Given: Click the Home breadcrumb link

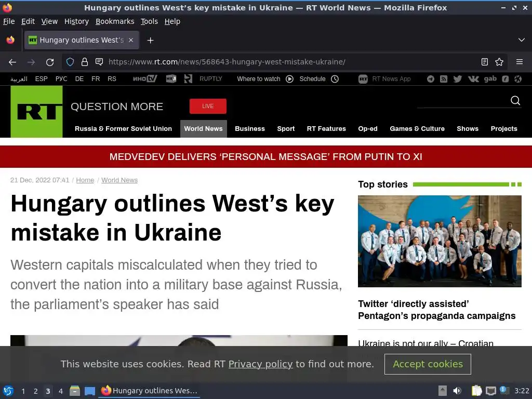Looking at the screenshot, I should pyautogui.click(x=85, y=180).
